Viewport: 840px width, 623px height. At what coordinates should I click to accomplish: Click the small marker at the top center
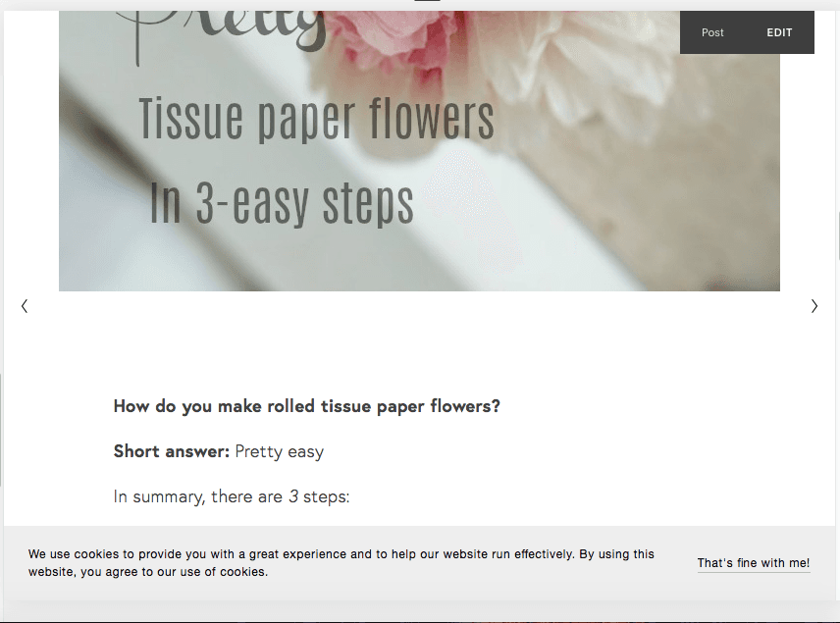coord(426,3)
